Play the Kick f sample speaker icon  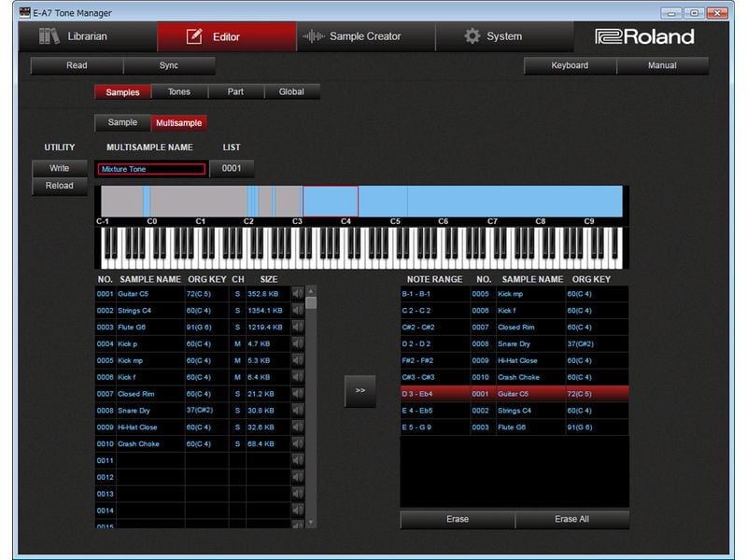(298, 377)
